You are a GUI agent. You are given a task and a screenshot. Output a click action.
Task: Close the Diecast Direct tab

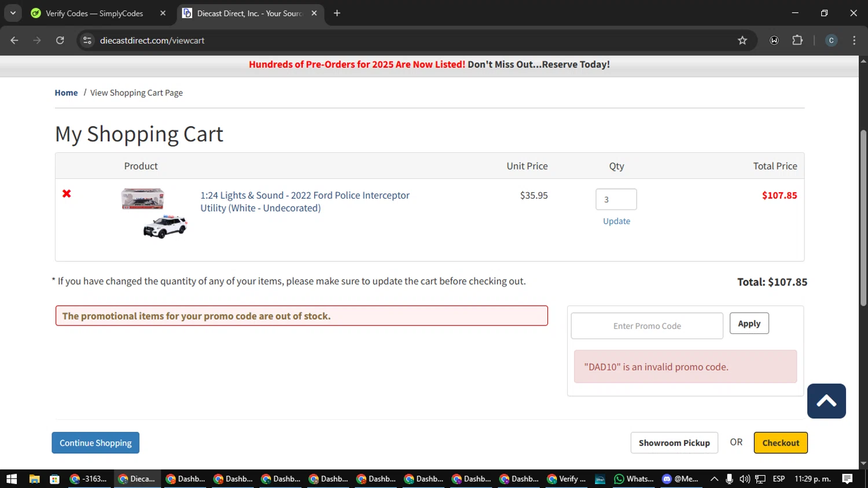click(x=314, y=13)
